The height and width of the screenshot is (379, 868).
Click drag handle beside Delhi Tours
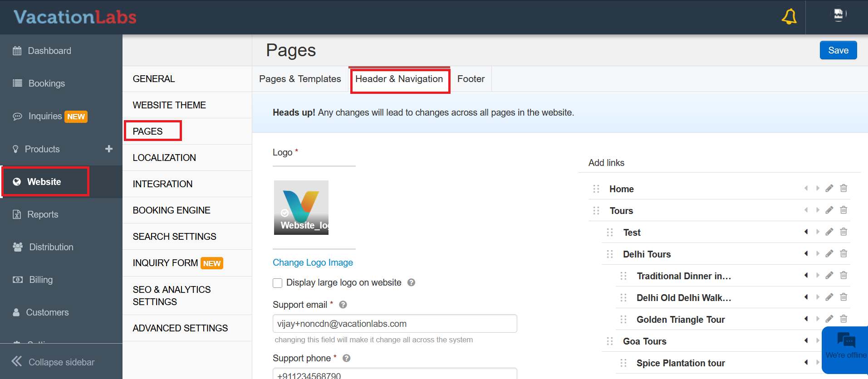coord(610,254)
